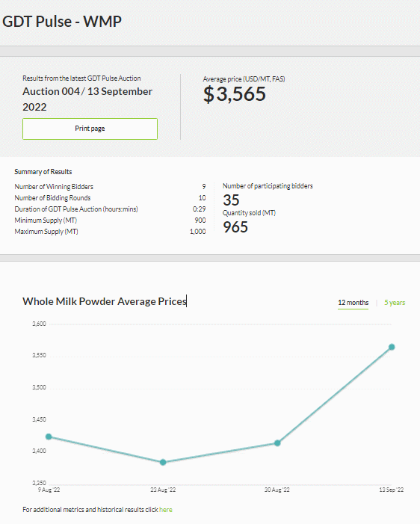This screenshot has width=420, height=524.
Task: Click the 3,600 y-axis label
Action: pos(39,324)
